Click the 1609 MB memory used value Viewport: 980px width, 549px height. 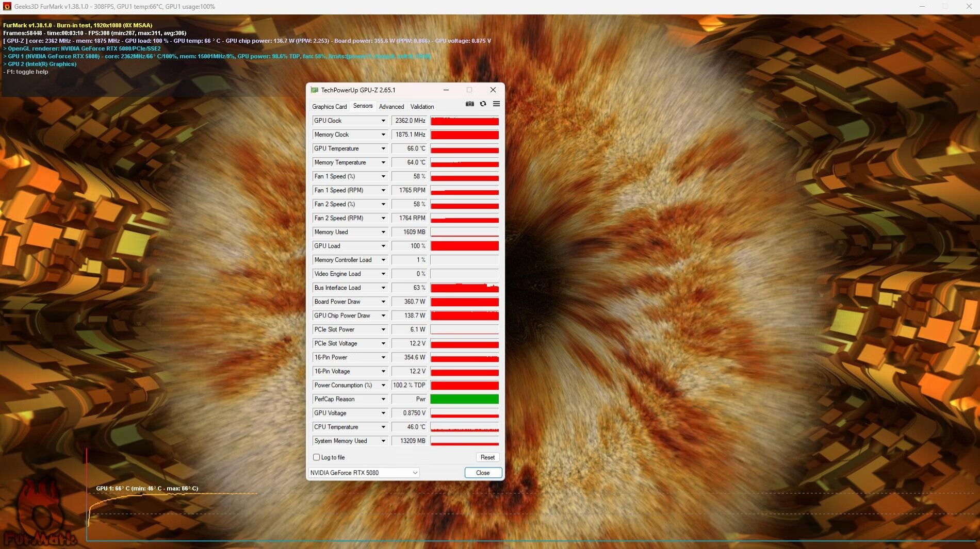[x=410, y=232]
